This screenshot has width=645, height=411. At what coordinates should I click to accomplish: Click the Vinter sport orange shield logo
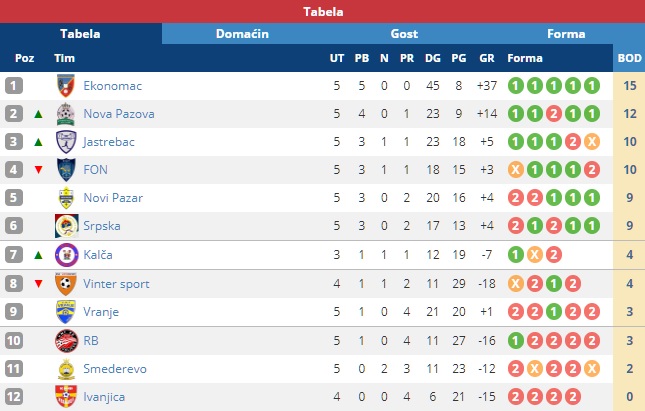66,283
